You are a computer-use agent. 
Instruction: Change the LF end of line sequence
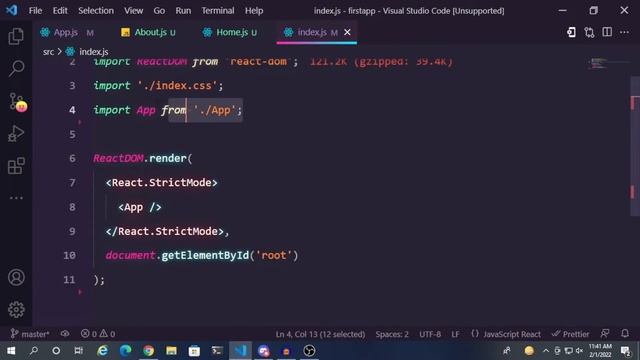[456, 334]
